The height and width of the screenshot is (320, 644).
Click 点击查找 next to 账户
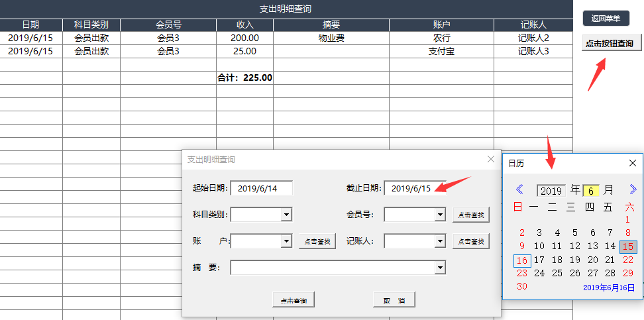pyautogui.click(x=317, y=242)
